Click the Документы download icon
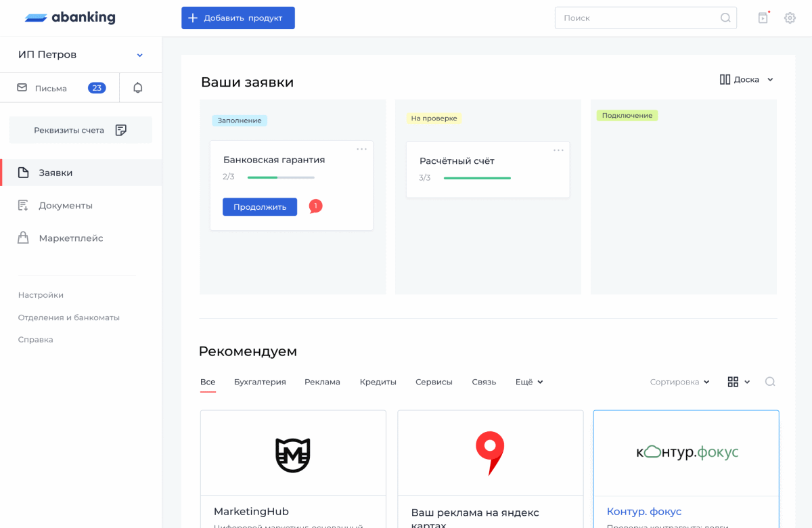This screenshot has height=528, width=812. [23, 205]
